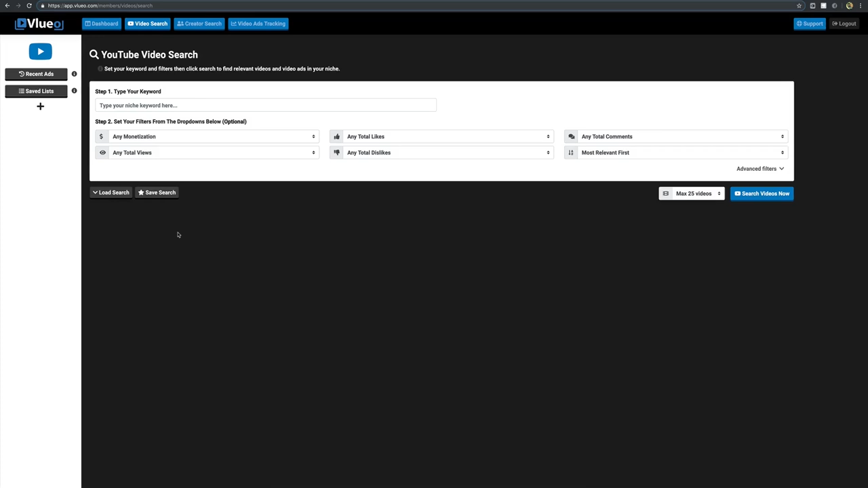The image size is (868, 488).
Task: Click the magnifier icon beside YouTube Video Search
Action: (x=94, y=55)
